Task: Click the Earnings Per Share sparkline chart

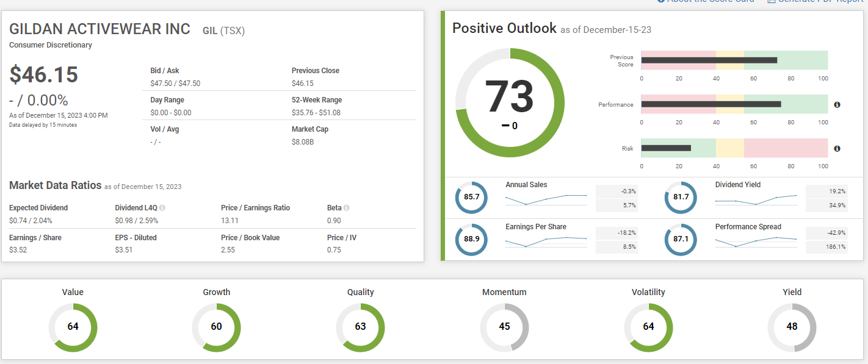Action: click(x=546, y=241)
